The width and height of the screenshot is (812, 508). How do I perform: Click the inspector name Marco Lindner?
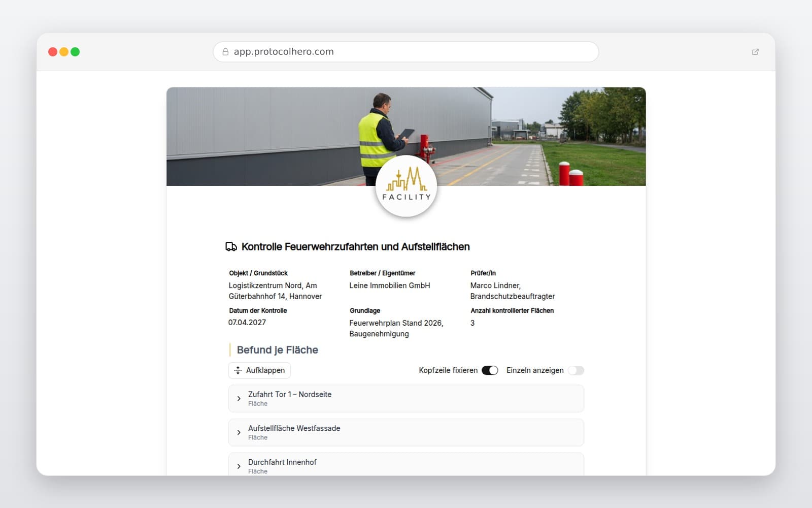(x=494, y=285)
